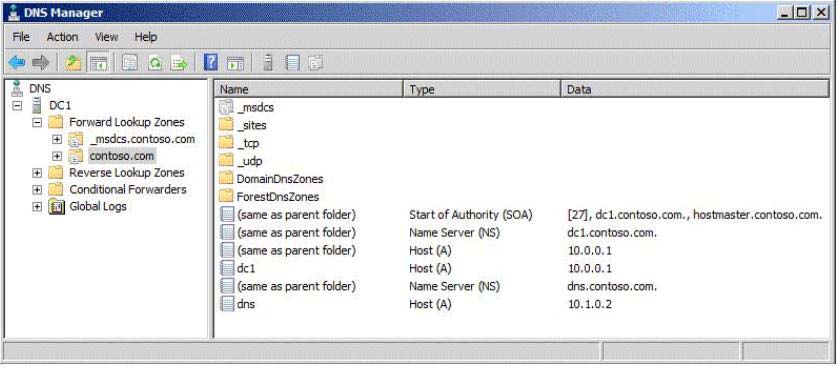The image size is (839, 368).
Task: Open Properties via the toolbar icon
Action: tap(130, 63)
